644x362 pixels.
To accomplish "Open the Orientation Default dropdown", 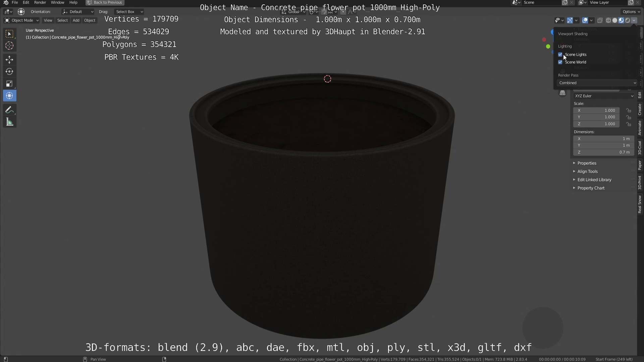I will [78, 12].
